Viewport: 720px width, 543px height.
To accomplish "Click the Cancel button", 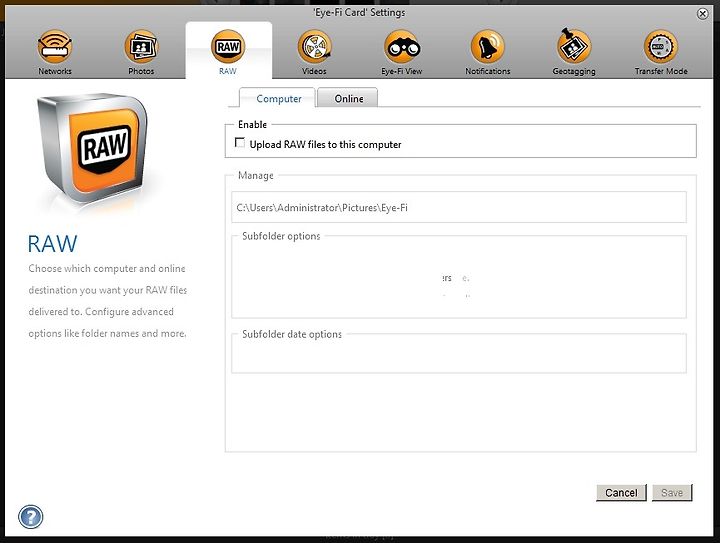I will 621,493.
